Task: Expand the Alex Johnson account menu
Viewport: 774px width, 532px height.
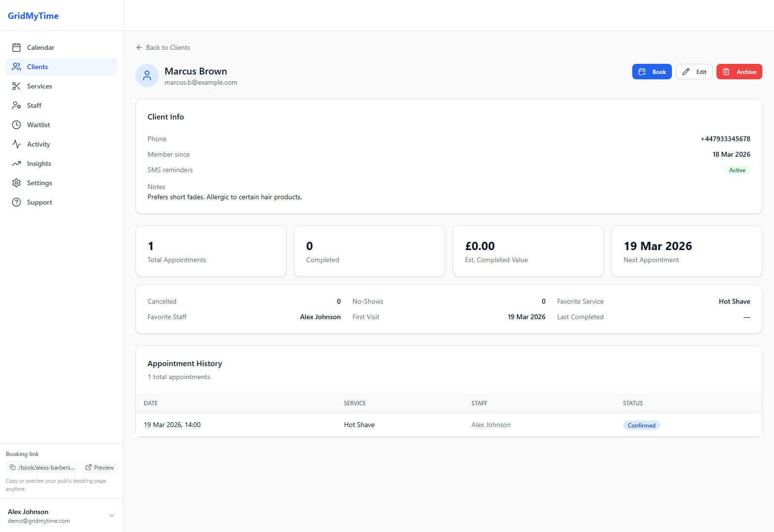Action: tap(112, 516)
